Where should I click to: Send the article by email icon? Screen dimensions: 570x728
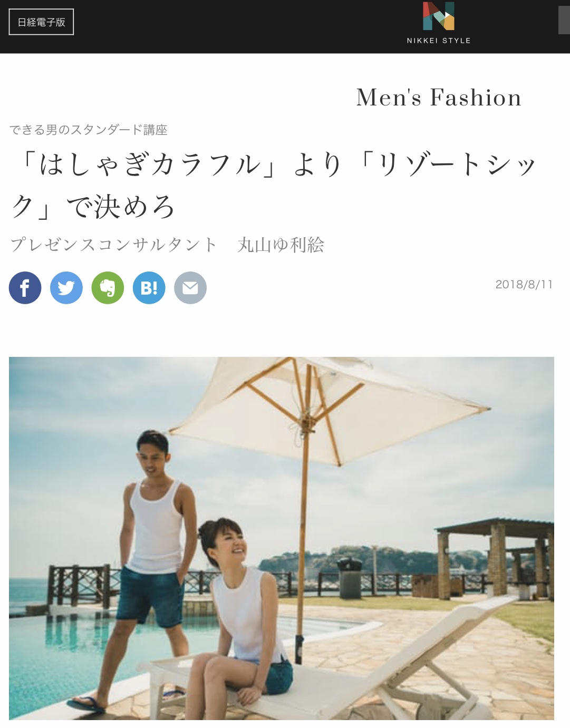click(x=190, y=288)
